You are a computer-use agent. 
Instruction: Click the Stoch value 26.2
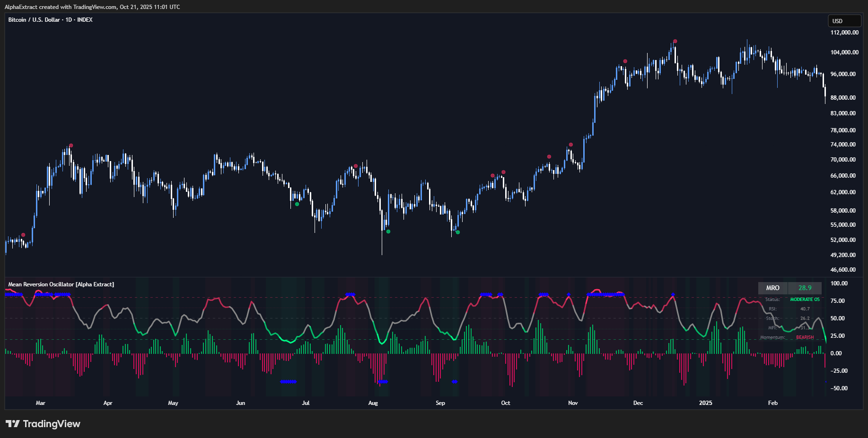(x=805, y=318)
